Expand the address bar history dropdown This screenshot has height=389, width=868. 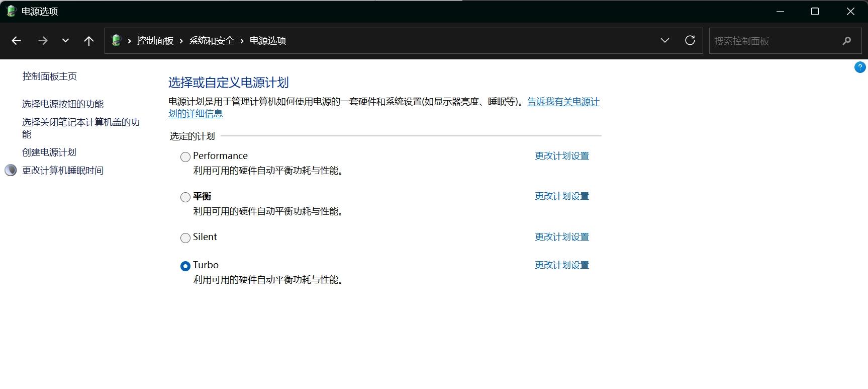pyautogui.click(x=664, y=41)
